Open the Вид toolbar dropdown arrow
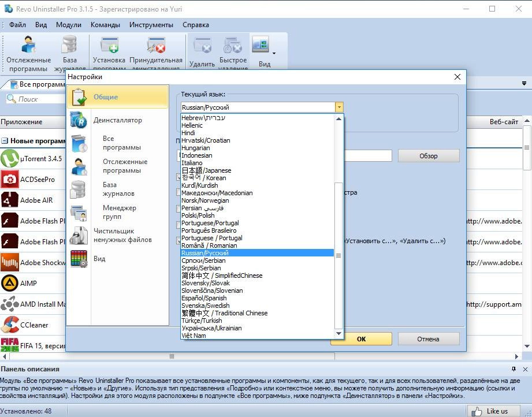 coord(274,53)
